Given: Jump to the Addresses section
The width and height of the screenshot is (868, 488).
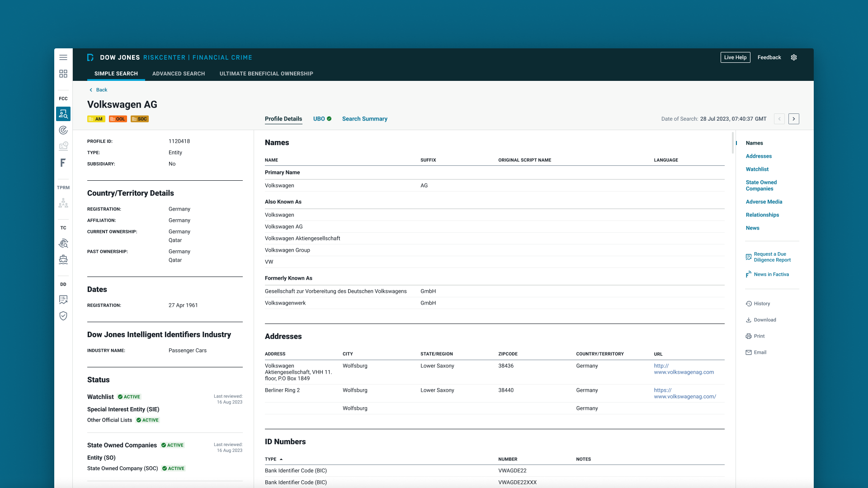Looking at the screenshot, I should [x=759, y=156].
